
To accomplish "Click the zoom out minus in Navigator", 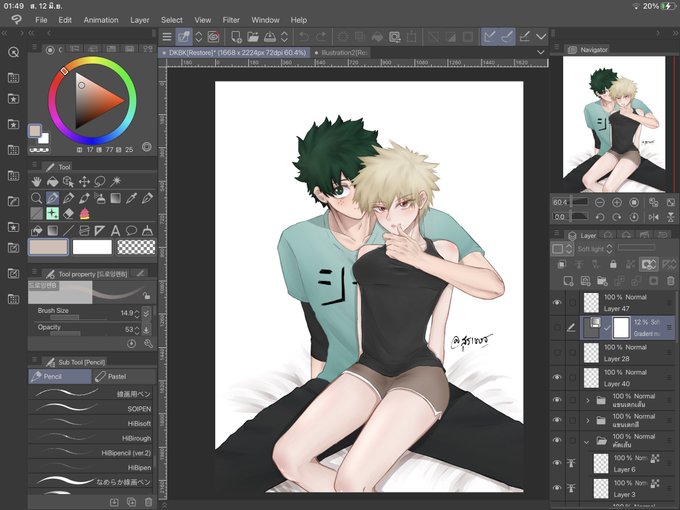I will pos(600,202).
